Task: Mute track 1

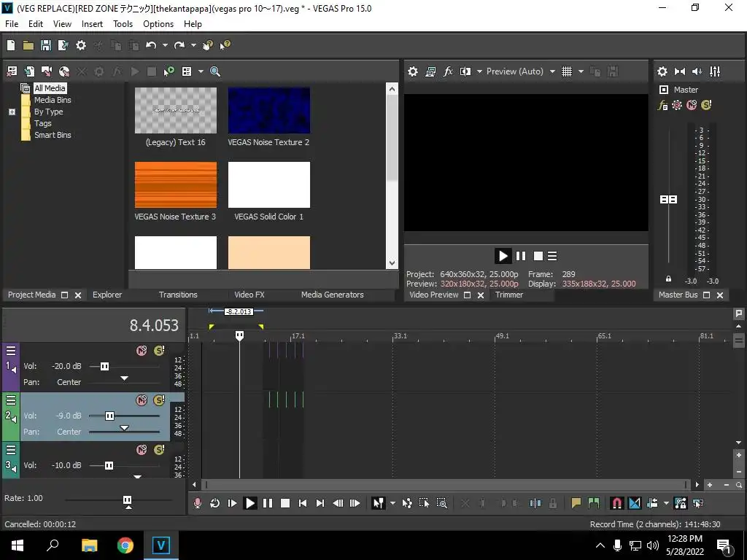Action: tap(142, 351)
